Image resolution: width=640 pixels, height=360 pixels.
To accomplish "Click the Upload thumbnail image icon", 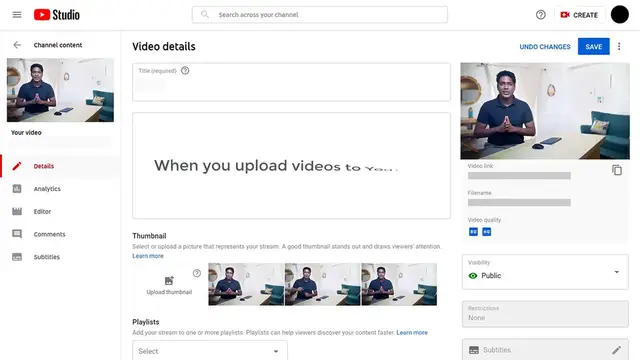I will coord(169,281).
